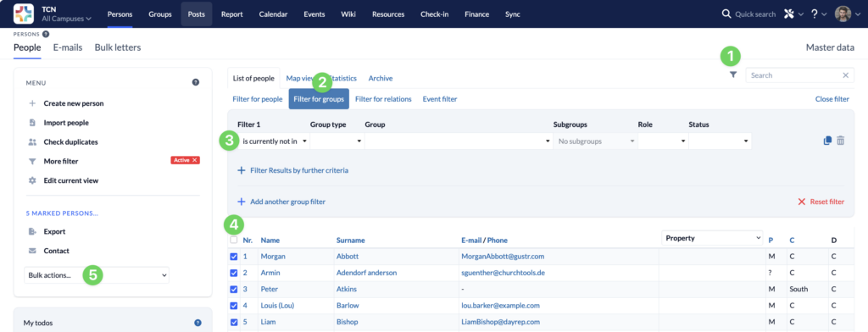Open the Group dropdown
The height and width of the screenshot is (332, 868).
(459, 141)
